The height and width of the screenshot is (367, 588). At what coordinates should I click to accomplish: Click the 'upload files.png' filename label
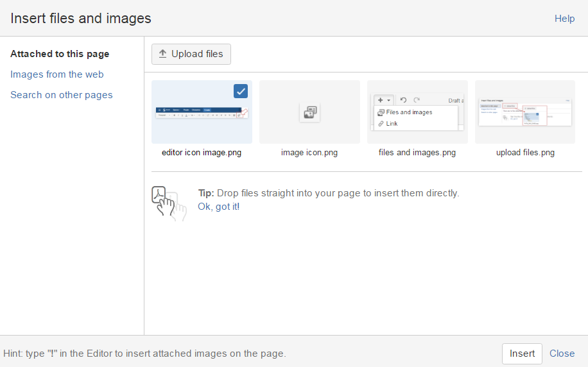pyautogui.click(x=525, y=153)
